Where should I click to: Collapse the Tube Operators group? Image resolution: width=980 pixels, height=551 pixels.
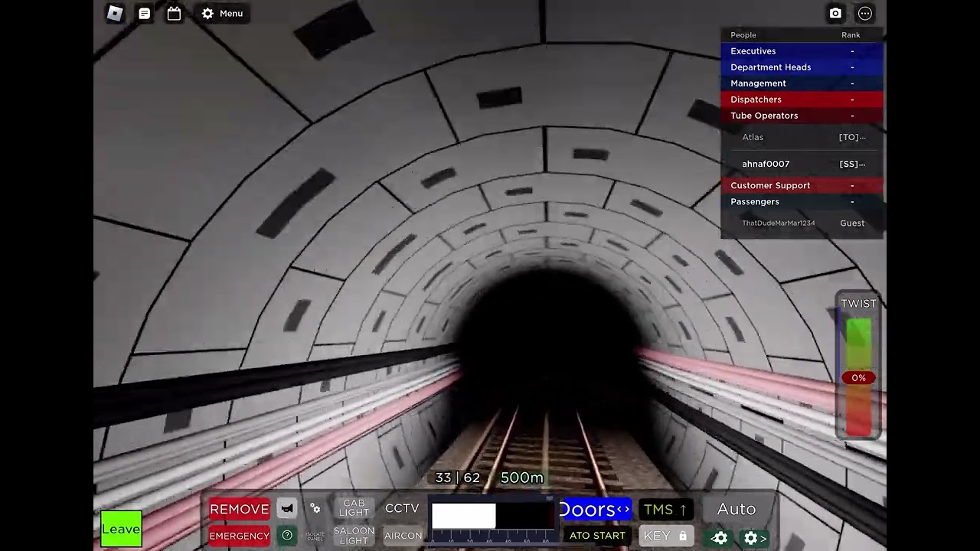802,116
